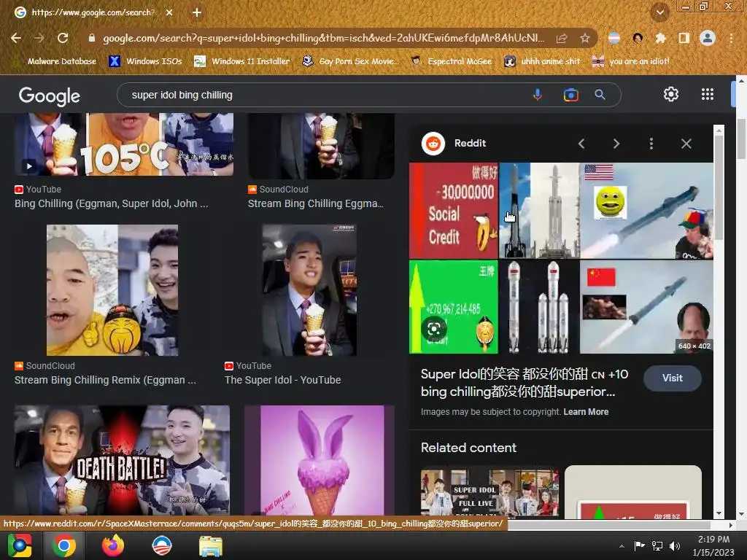Open Bing Chilling Eggman YouTube result
The image size is (747, 560).
tap(112, 204)
